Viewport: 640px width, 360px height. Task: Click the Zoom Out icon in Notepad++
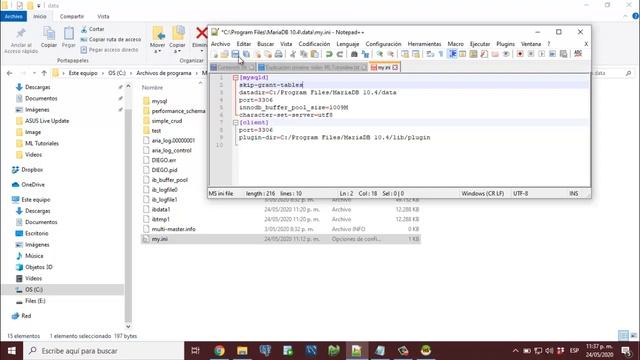pos(391,54)
